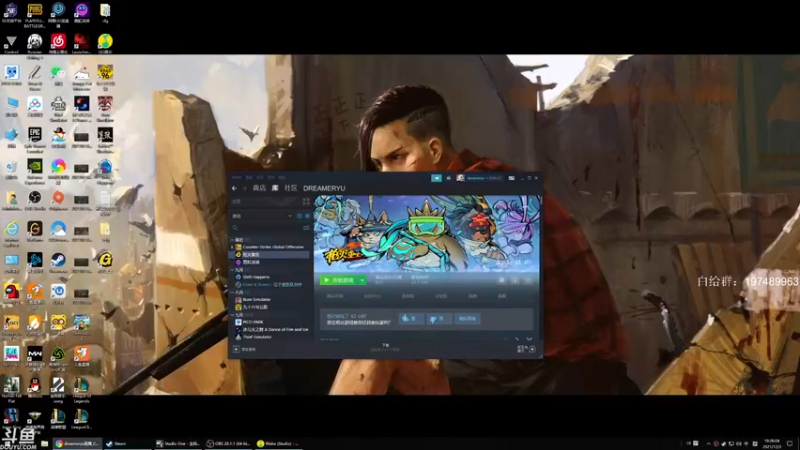Go back with Steam's back arrow
Screen dimensions: 800x450
pyautogui.click(x=234, y=188)
